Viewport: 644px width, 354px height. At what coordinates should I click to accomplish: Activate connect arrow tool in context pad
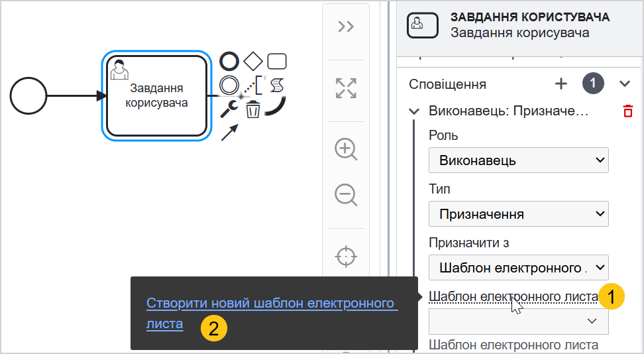point(230,133)
